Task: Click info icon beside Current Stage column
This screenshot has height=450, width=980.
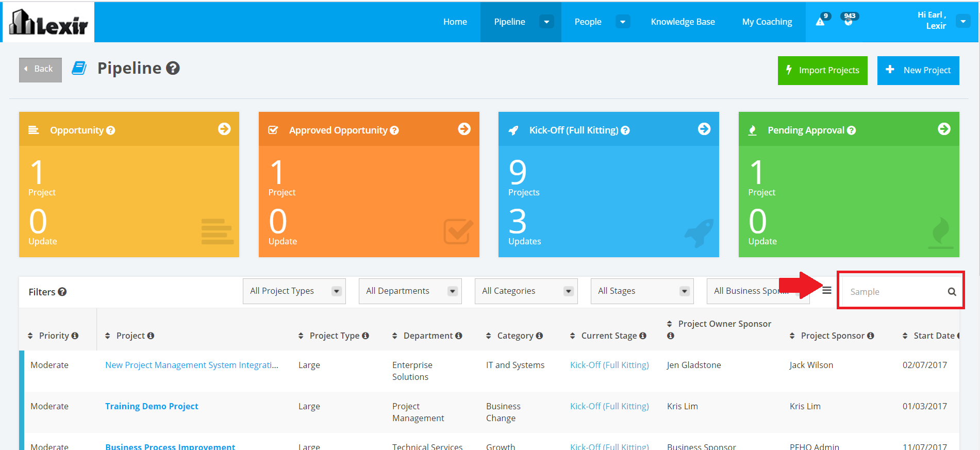Action: pyautogui.click(x=643, y=336)
